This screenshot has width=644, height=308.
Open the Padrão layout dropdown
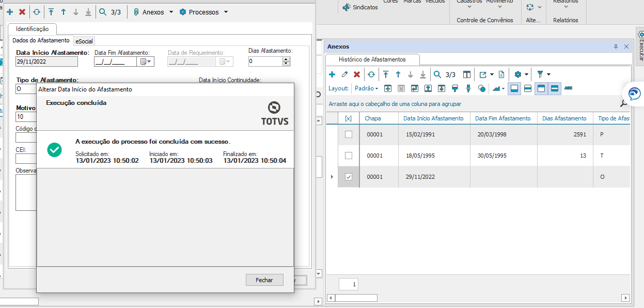tap(366, 88)
